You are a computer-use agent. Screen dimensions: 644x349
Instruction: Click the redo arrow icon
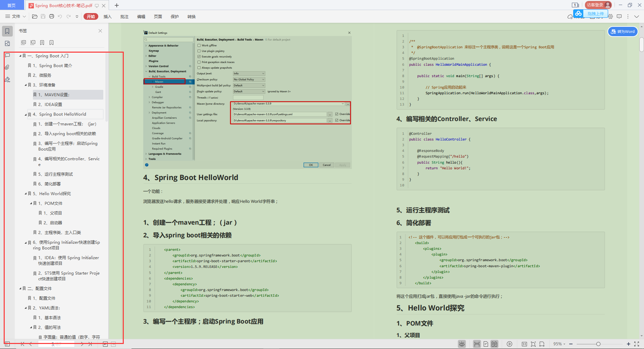point(68,16)
